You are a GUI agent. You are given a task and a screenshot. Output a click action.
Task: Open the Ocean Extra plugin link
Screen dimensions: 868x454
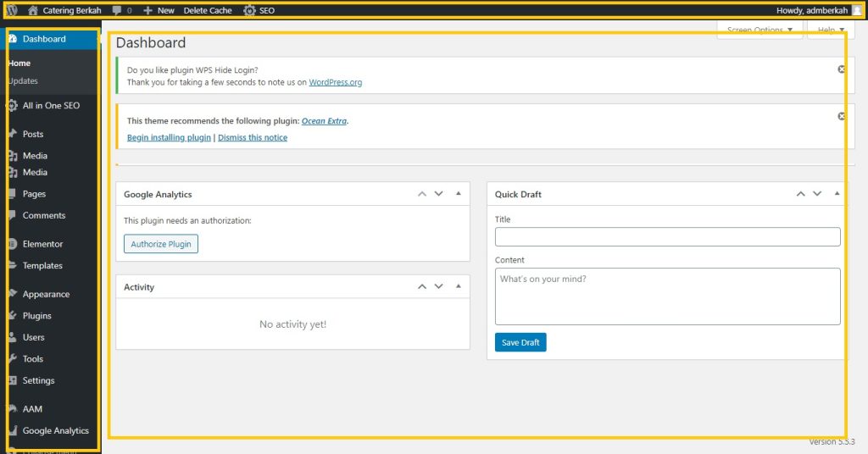coord(324,120)
